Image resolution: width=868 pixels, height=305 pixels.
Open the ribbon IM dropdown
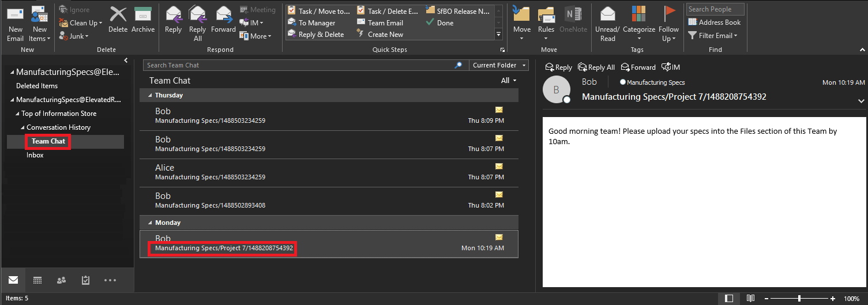[x=252, y=23]
